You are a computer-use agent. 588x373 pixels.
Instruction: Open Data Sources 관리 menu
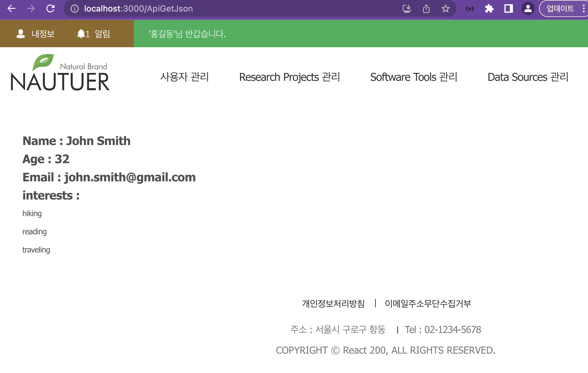pyautogui.click(x=528, y=77)
